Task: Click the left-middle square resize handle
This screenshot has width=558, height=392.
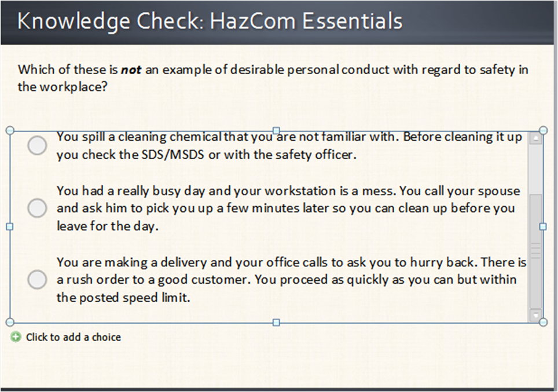Action: pos(10,226)
